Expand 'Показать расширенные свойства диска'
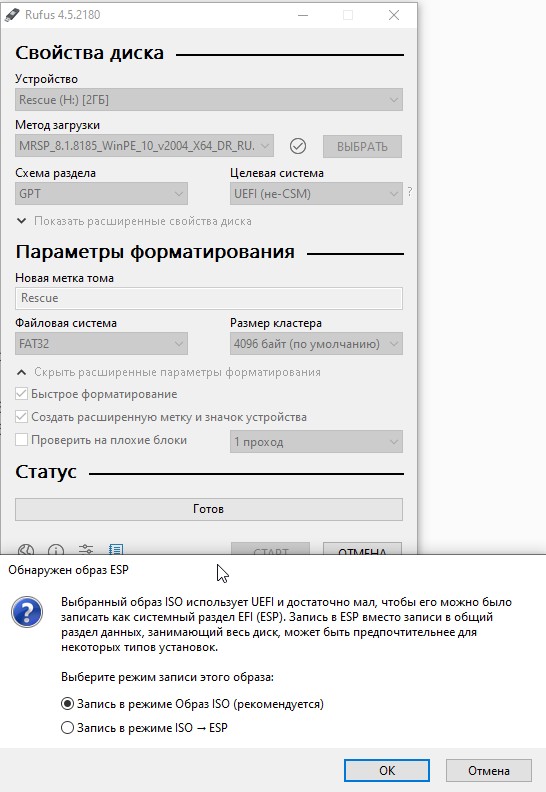This screenshot has width=546, height=792. click(134, 221)
